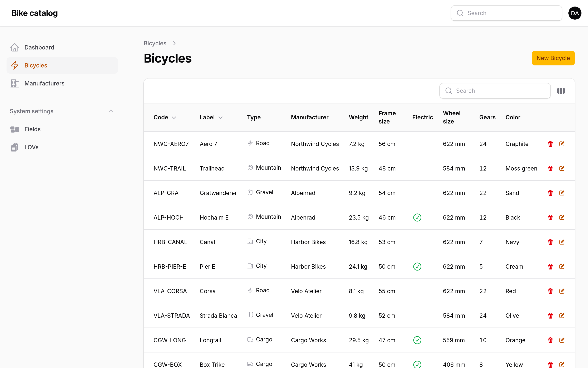Viewport: 588px width, 368px height.
Task: Delete the NWC-AERO7 bicycle row
Action: [x=550, y=144]
